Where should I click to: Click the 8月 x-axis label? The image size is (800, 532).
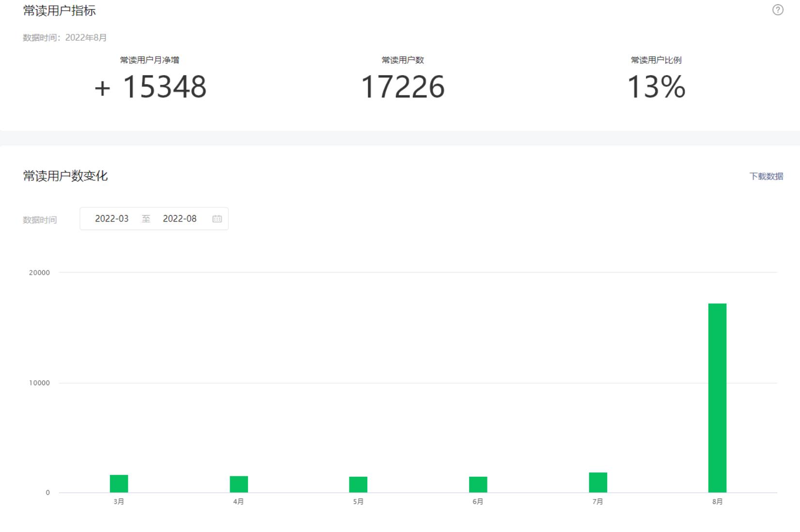tap(717, 501)
